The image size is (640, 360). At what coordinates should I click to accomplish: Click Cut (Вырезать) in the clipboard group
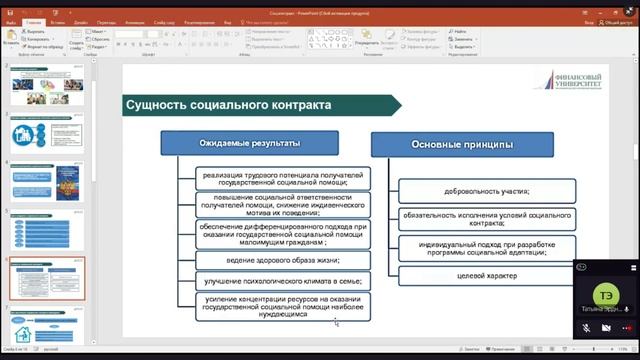[x=33, y=31]
